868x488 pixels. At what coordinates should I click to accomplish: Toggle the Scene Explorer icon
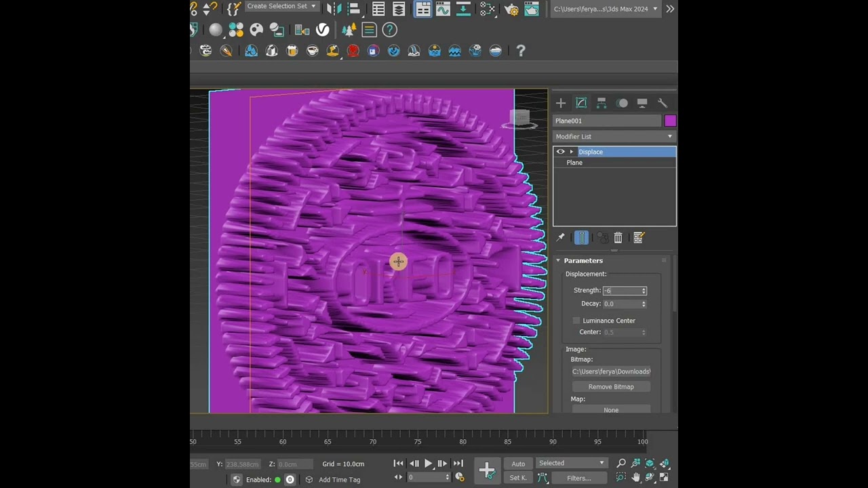coord(378,9)
